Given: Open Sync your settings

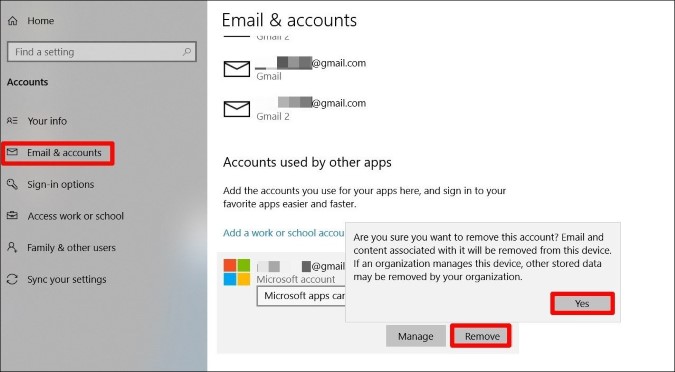Looking at the screenshot, I should [67, 279].
